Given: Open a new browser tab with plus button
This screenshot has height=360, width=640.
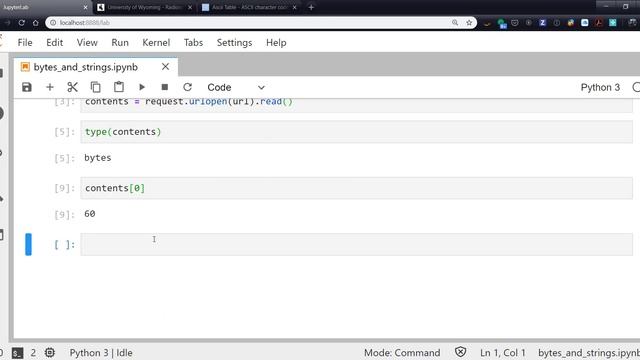Looking at the screenshot, I should 311,7.
